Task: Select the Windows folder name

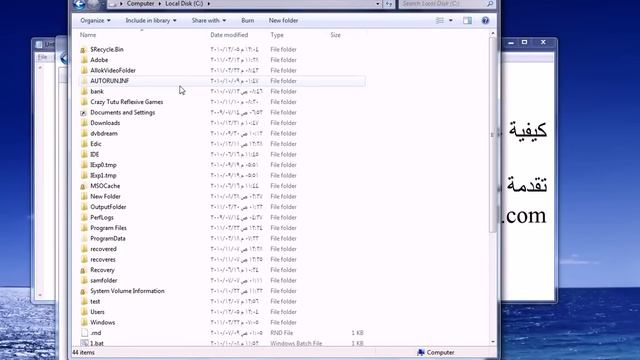Action: click(x=102, y=322)
